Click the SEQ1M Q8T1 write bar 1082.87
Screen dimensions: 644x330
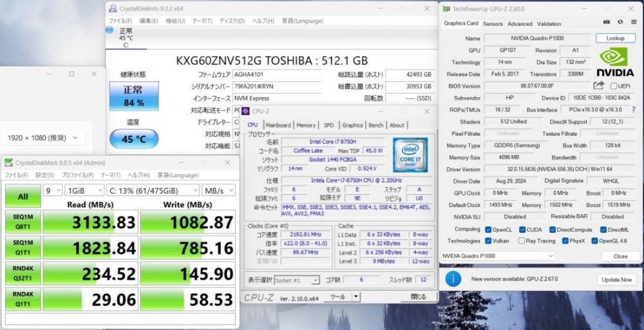click(x=187, y=222)
